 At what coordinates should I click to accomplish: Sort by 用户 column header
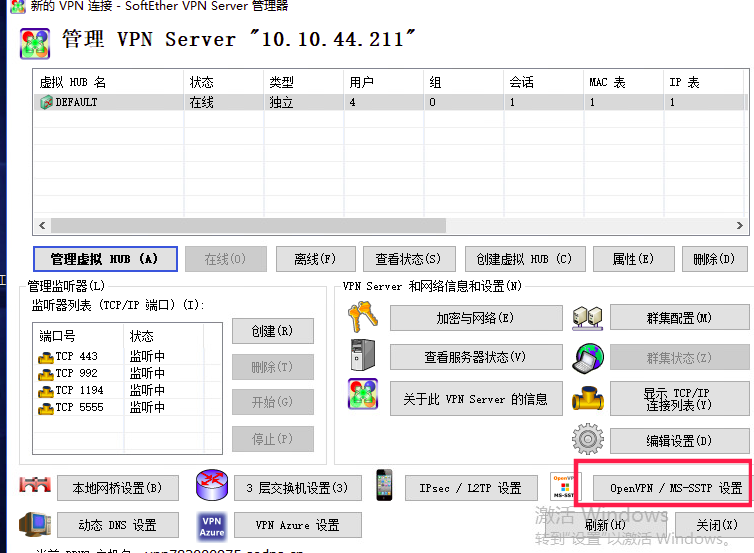point(383,82)
